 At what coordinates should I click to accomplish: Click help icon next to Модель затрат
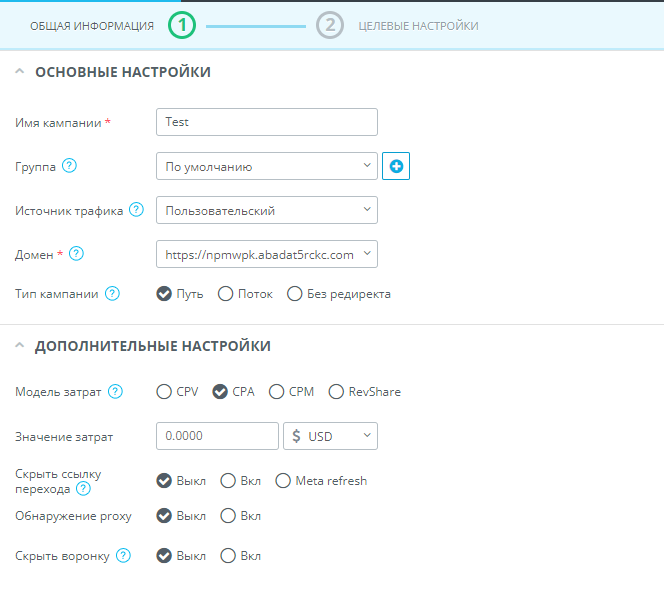coord(116,391)
